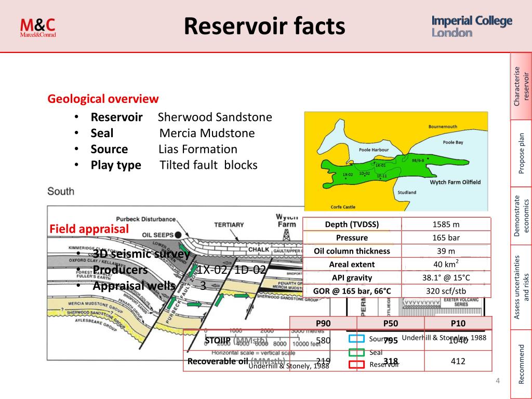Screen dimensions: 532x399
Task: Click the 40 km² areal extent value
Action: 446,264
